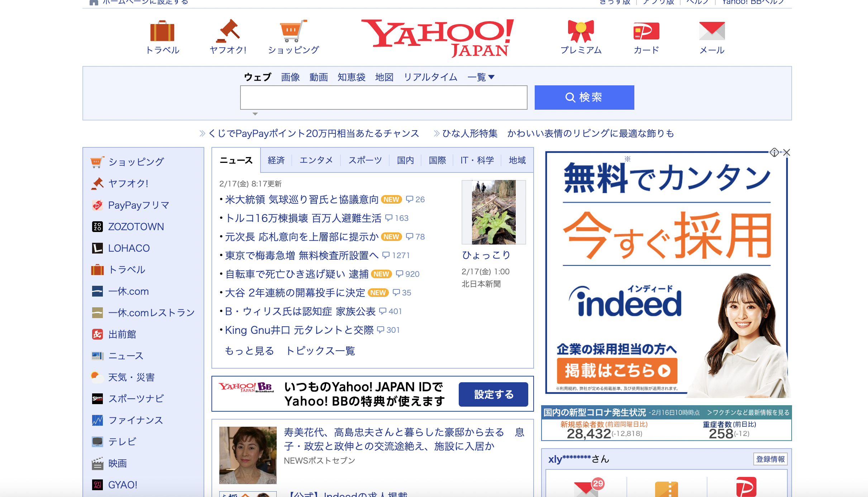Select the リアルタイム search tab

pos(430,77)
